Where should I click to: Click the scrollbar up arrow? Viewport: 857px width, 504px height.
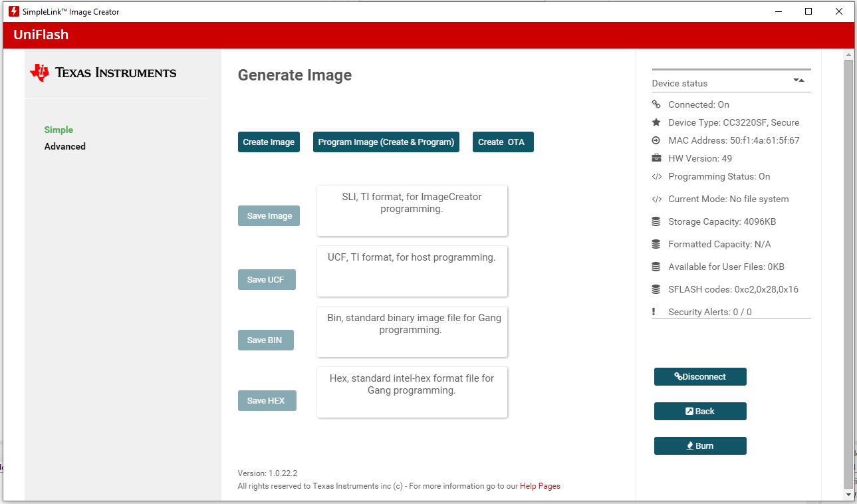pyautogui.click(x=848, y=54)
